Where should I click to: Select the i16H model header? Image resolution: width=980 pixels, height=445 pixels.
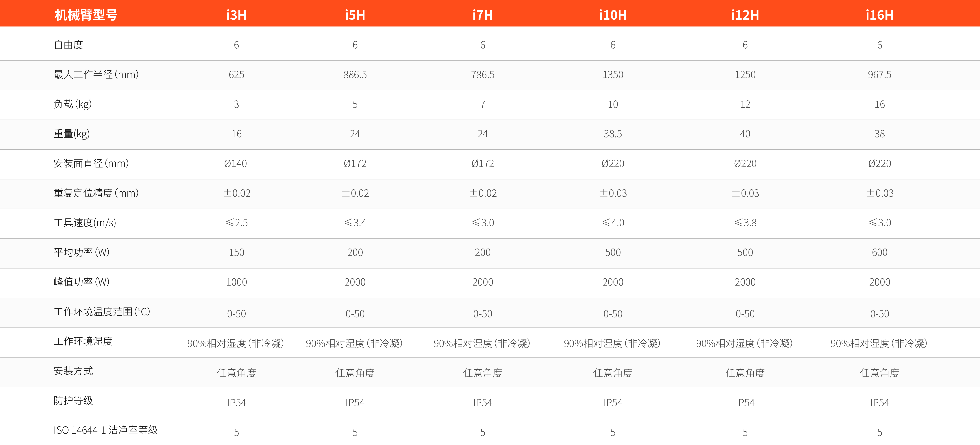[879, 15]
